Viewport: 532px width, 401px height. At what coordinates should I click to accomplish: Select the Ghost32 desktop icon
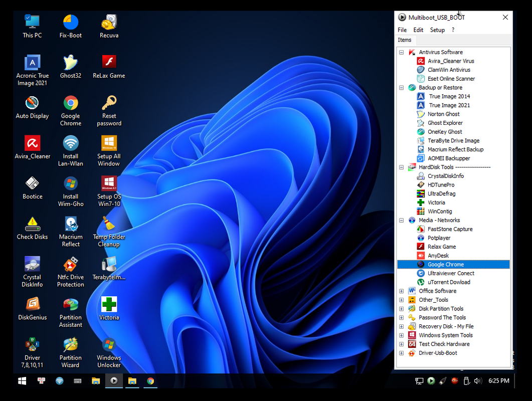click(x=71, y=67)
